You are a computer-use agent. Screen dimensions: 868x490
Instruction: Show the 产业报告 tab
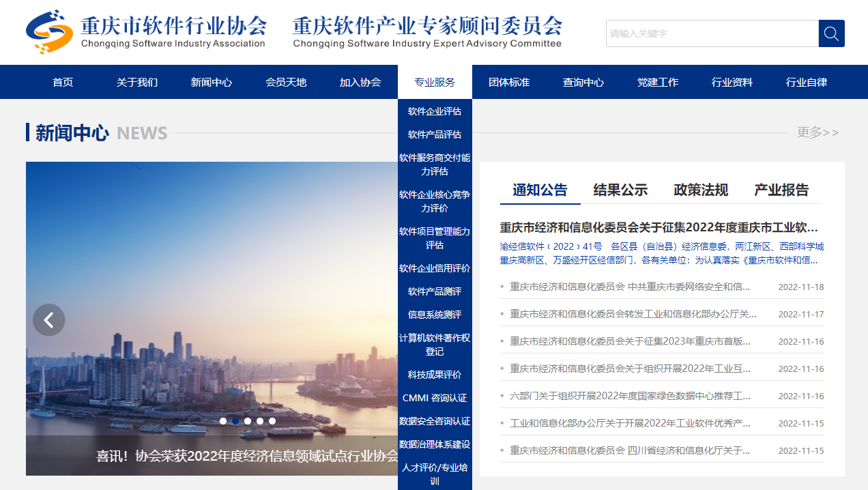[781, 190]
